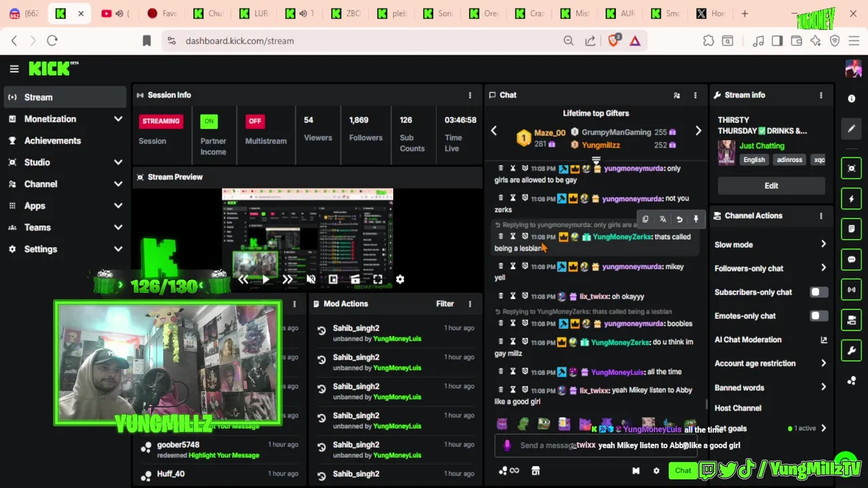Screen dimensions: 868x488
Task: Switch to the YouTube browser tab
Action: (x=115, y=14)
